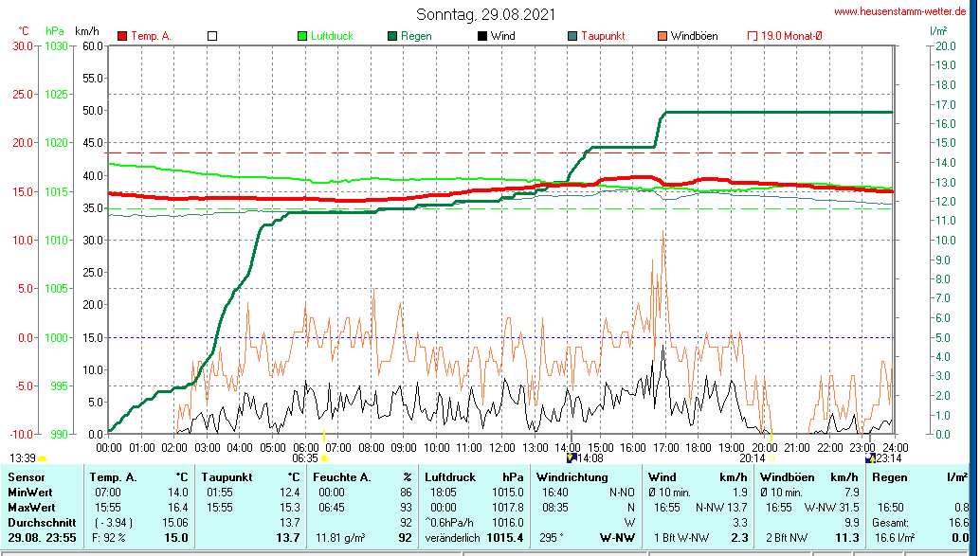Click the moon icon at 14:08
Screen dimensions: 980x556
[571, 457]
